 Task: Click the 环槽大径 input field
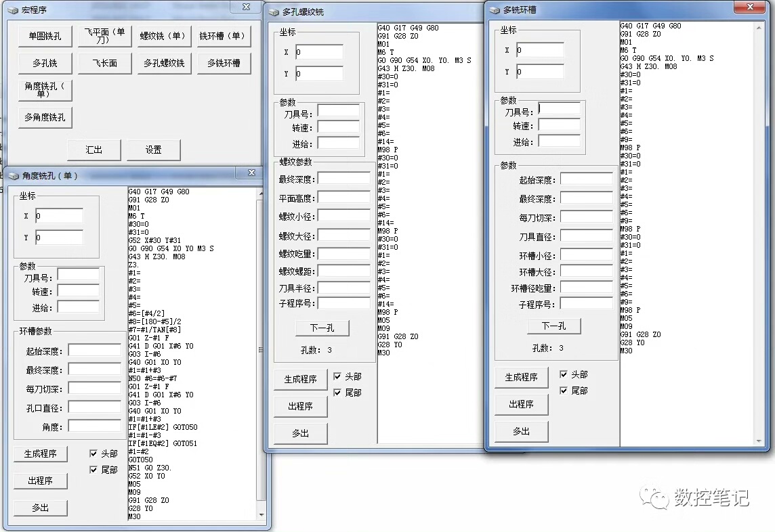pyautogui.click(x=586, y=271)
